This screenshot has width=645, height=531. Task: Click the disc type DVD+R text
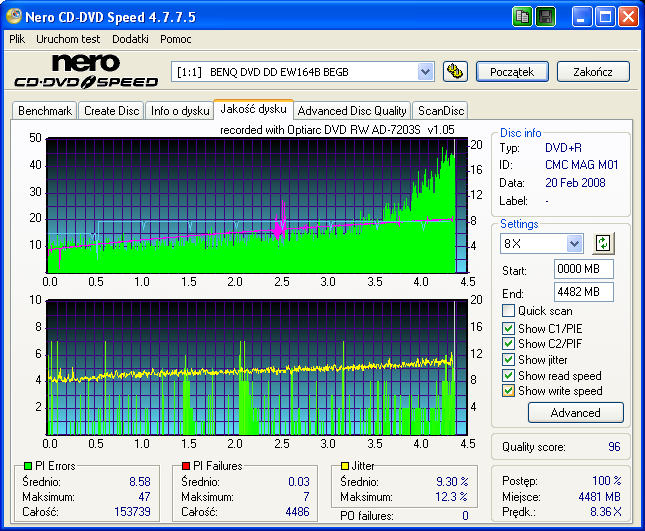pos(563,148)
